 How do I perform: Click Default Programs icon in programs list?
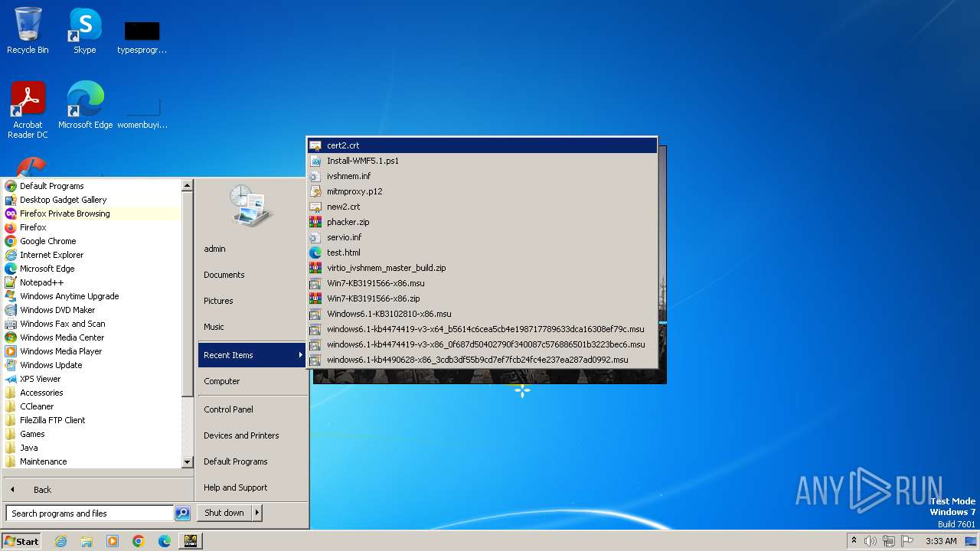pyautogui.click(x=11, y=186)
